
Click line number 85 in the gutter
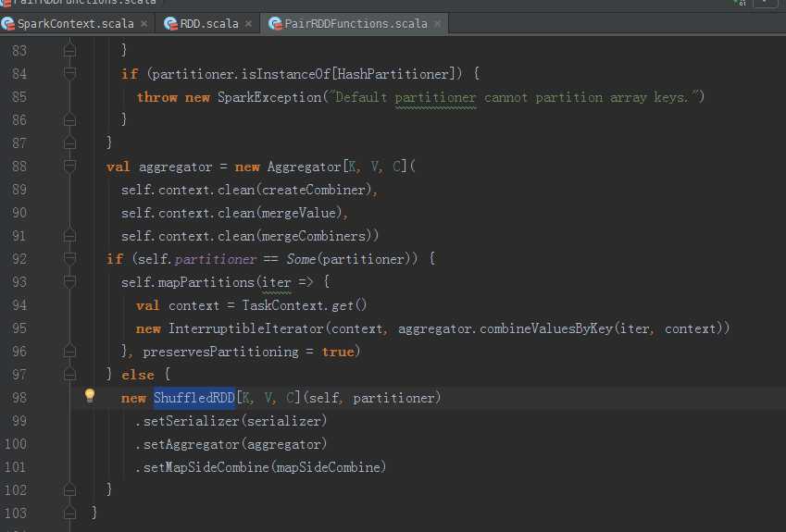click(x=19, y=96)
